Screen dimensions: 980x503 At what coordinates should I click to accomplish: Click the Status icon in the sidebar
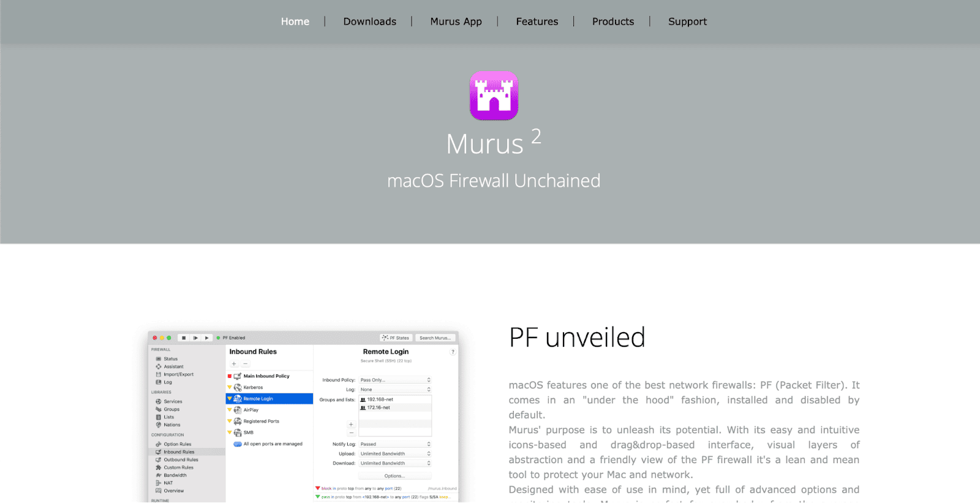pyautogui.click(x=159, y=359)
